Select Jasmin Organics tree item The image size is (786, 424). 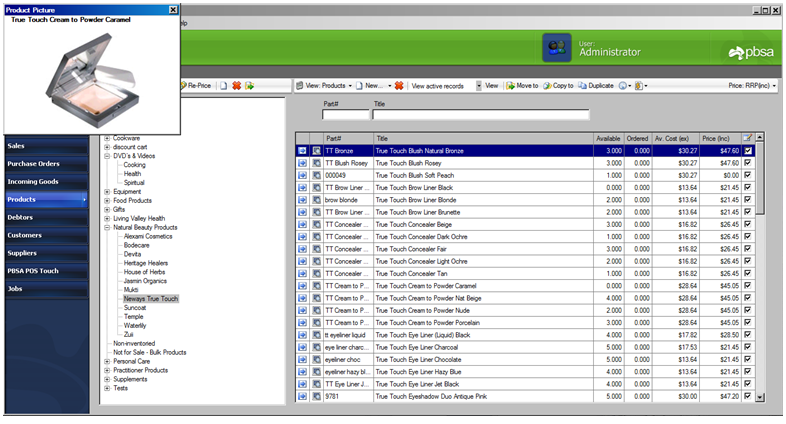click(145, 281)
